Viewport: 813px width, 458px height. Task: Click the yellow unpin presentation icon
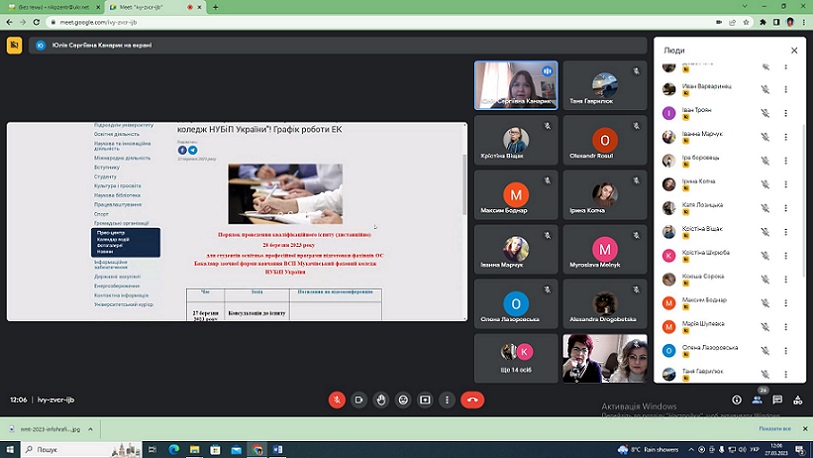point(15,45)
